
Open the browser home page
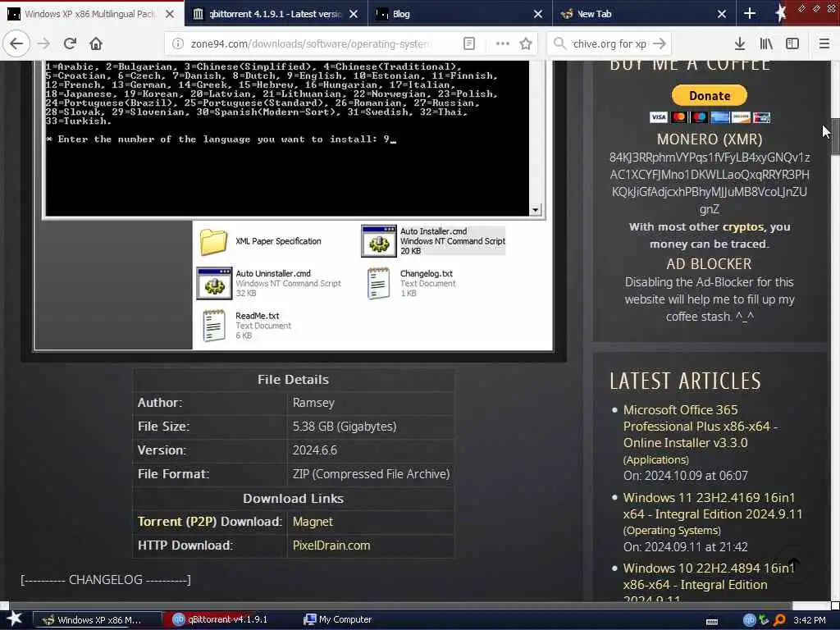(x=96, y=43)
